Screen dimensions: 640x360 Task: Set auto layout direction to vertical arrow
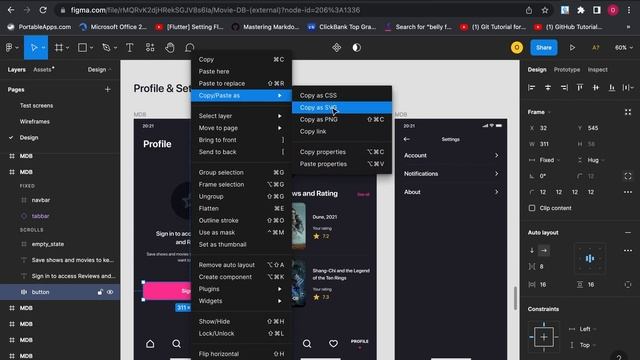point(532,251)
